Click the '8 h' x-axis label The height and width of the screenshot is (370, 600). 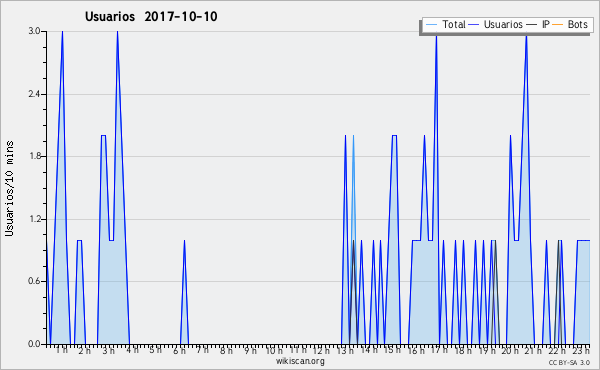coord(227,350)
